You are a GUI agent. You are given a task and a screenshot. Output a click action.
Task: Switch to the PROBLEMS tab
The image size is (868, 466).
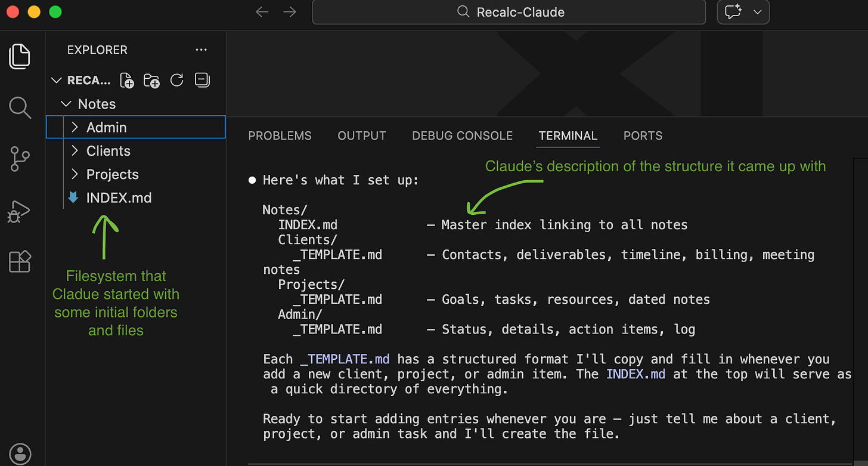point(280,136)
